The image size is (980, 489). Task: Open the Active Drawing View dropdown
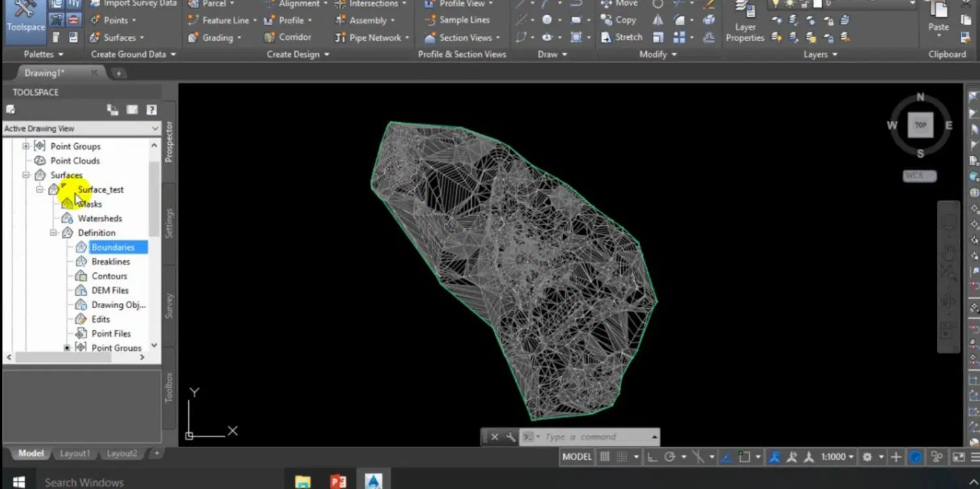[x=82, y=129]
